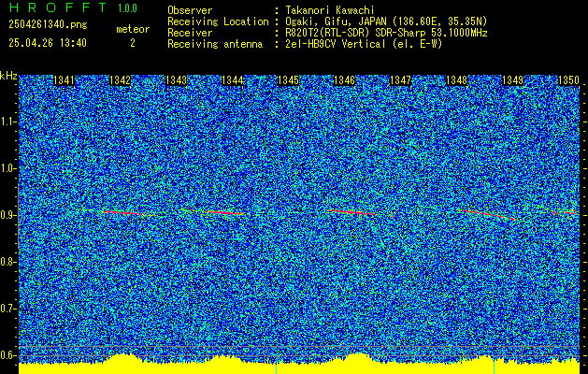Viewport: 588px width, 374px height.
Task: Click the descending red echo near 1349
Action: click(x=487, y=214)
